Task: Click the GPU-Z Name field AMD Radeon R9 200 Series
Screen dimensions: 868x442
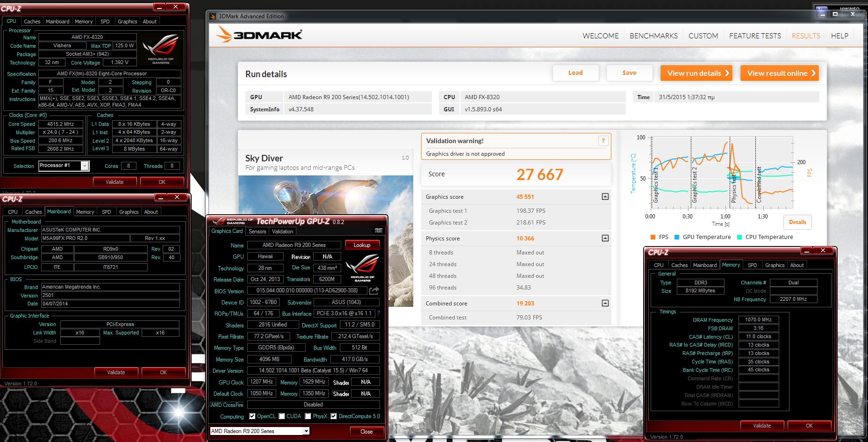Action: (294, 245)
